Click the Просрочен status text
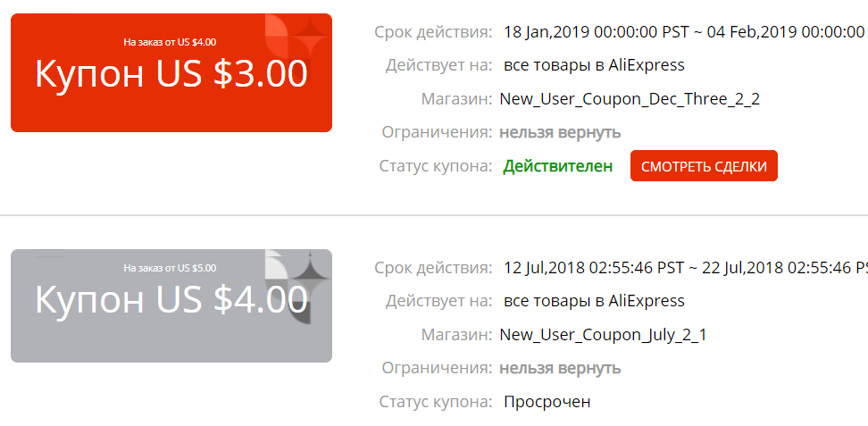This screenshot has height=426, width=868. tap(547, 402)
